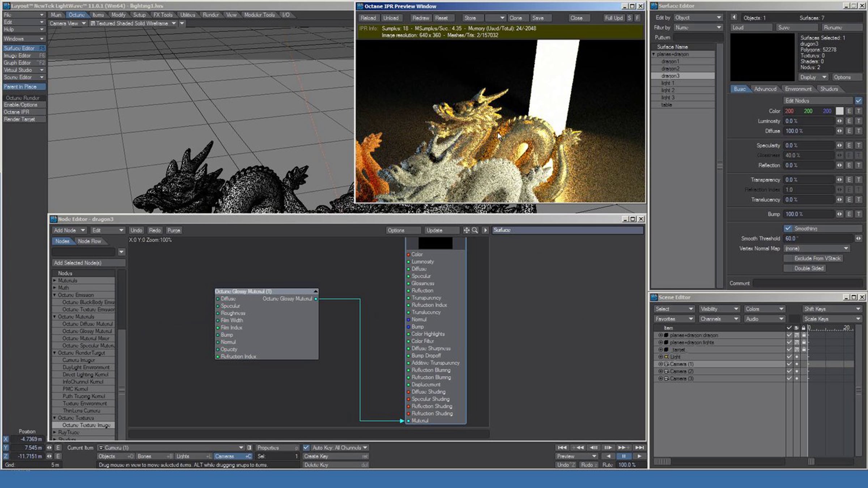Open the Add Node dropdown
This screenshot has height=488, width=868.
pyautogui.click(x=69, y=230)
